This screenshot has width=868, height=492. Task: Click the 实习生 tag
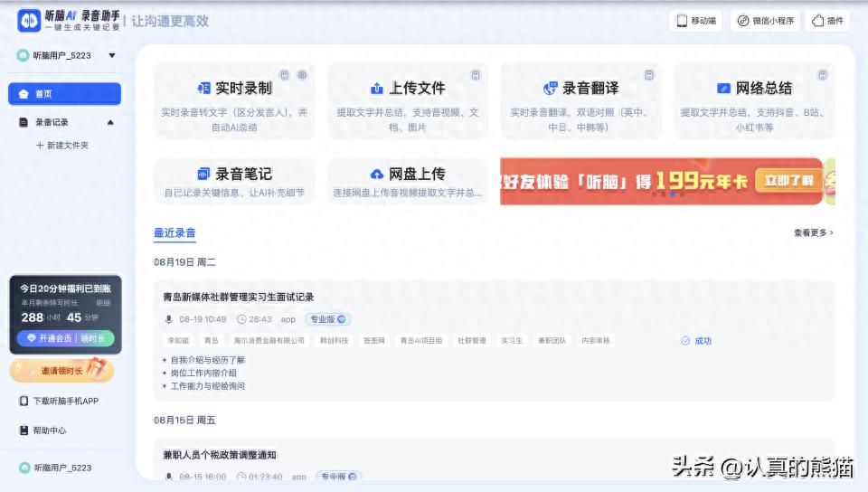point(512,341)
